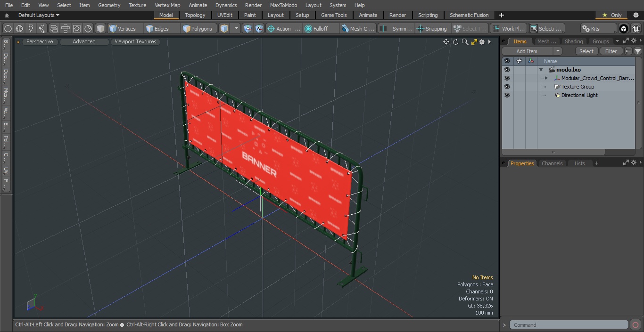Click the funnel filter icon in Items panel
The width and height of the screenshot is (644, 332).
(x=637, y=51)
